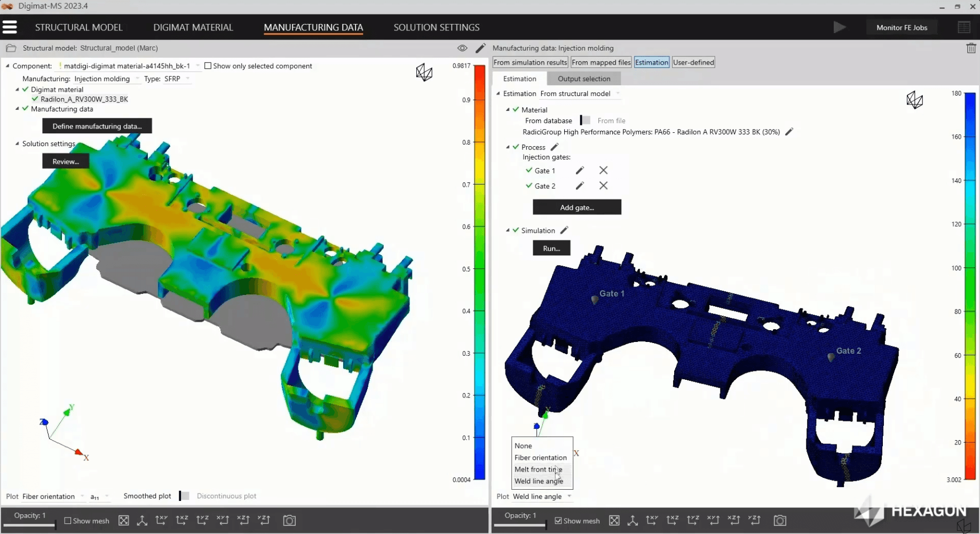The width and height of the screenshot is (980, 534).
Task: Remove Gate 2 with the X icon
Action: [603, 186]
